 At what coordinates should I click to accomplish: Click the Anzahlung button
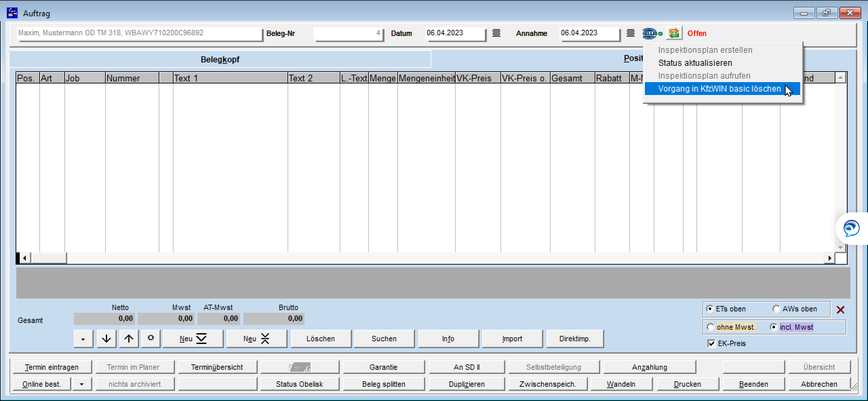650,367
